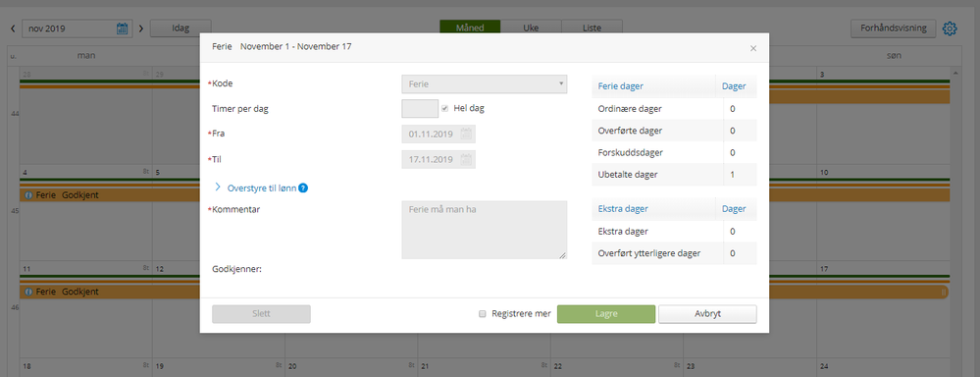Image resolution: width=980 pixels, height=377 pixels.
Task: Select the Ubetalte dager row
Action: point(674,175)
